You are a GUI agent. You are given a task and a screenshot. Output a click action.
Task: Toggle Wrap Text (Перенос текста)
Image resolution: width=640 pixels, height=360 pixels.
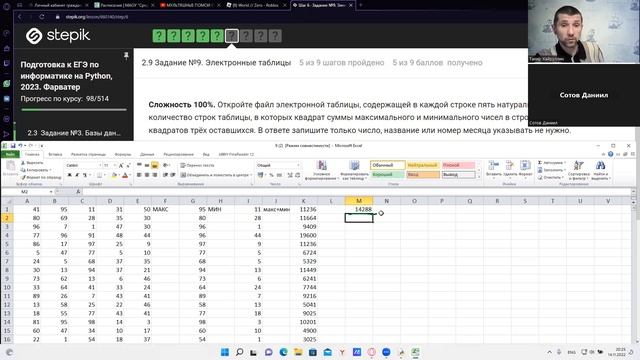pyautogui.click(x=197, y=165)
